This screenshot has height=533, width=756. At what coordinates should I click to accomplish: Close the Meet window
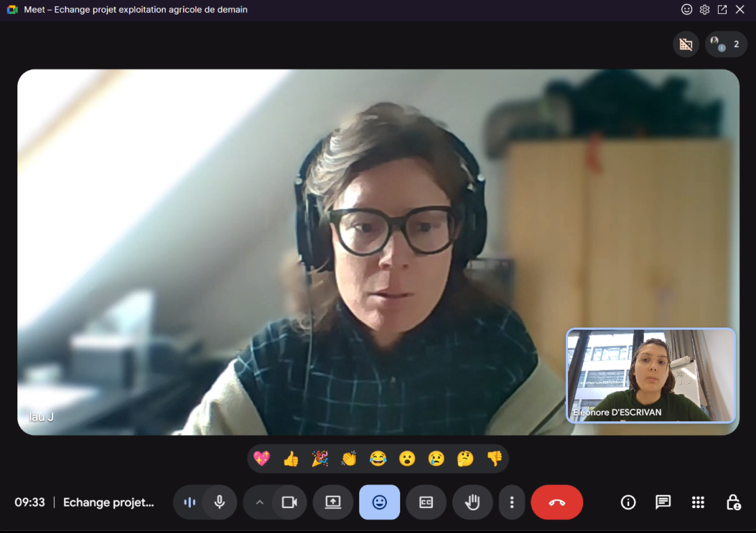(740, 10)
